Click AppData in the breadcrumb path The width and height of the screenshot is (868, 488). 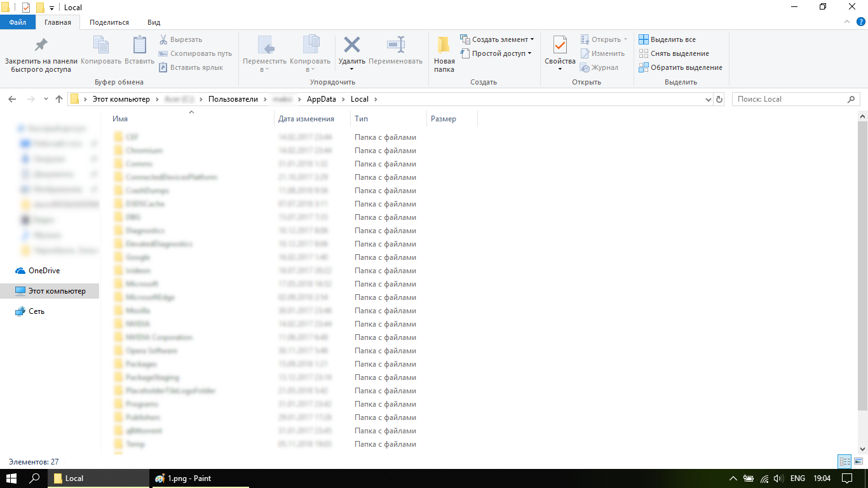[x=321, y=99]
